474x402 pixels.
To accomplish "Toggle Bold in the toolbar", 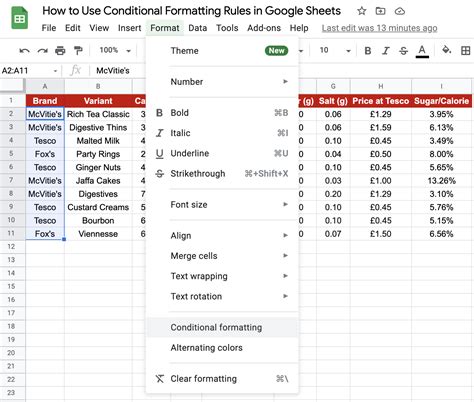I will point(368,51).
